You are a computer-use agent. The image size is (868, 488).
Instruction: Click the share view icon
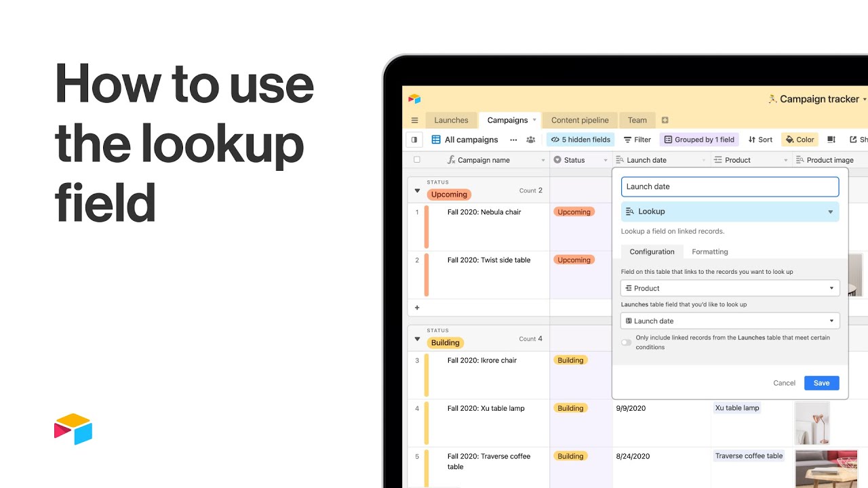853,140
